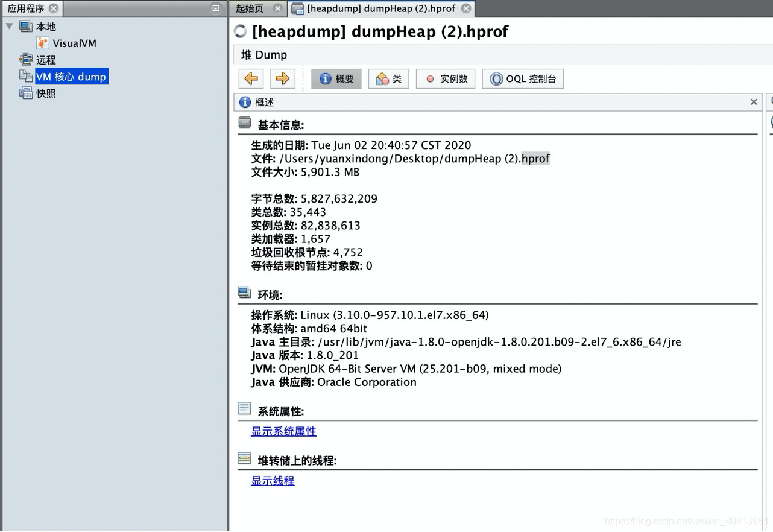Click the Java 供应商 Oracle Corporation line

pos(333,382)
